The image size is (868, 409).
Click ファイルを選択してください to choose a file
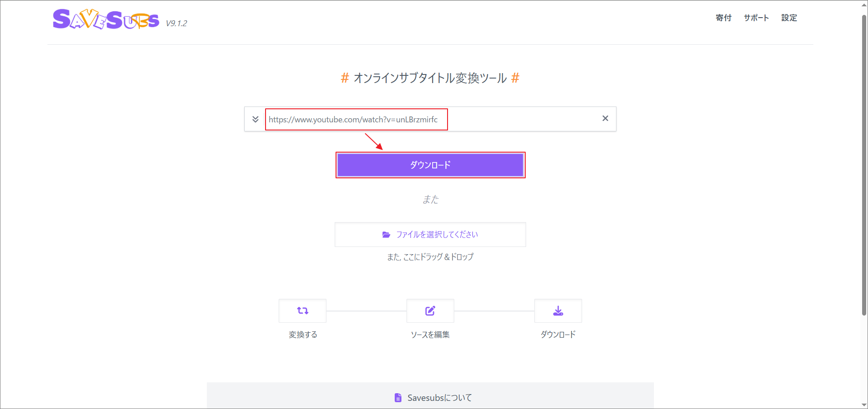coord(430,234)
